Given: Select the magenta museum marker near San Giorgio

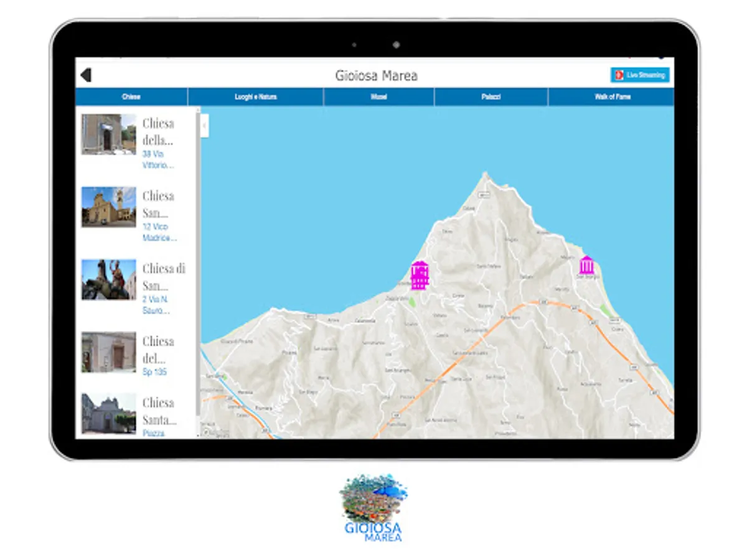Looking at the screenshot, I should (586, 265).
